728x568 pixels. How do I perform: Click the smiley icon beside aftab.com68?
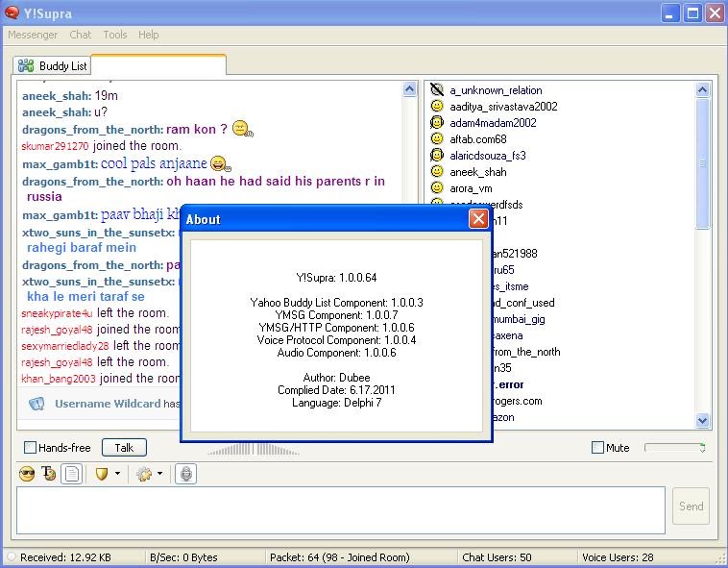[x=437, y=138]
